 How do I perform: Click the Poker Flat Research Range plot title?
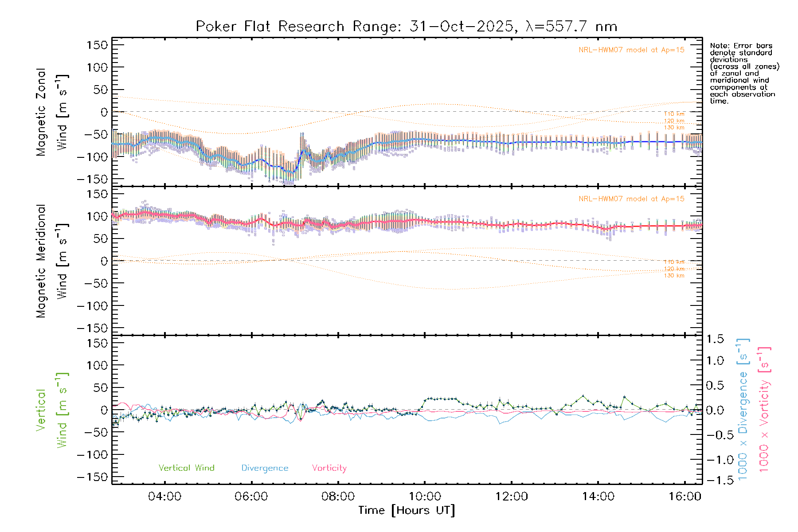click(407, 27)
